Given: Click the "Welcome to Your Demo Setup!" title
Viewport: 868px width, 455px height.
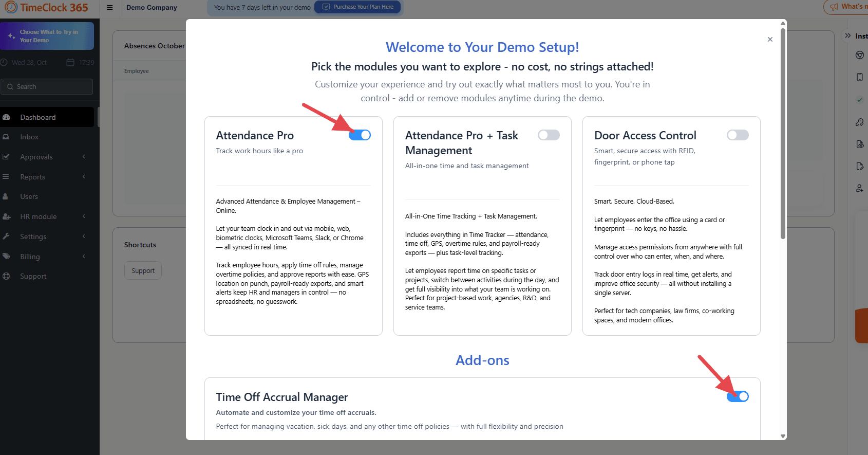Looking at the screenshot, I should coord(483,47).
